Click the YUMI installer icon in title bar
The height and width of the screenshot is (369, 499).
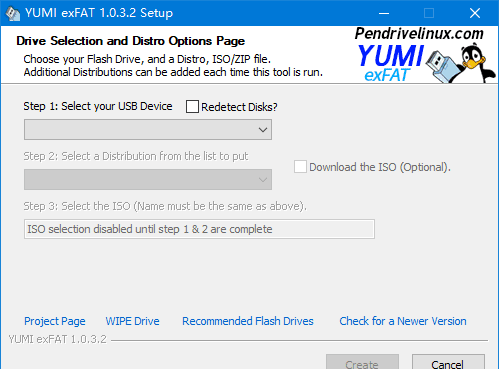[x=13, y=13]
